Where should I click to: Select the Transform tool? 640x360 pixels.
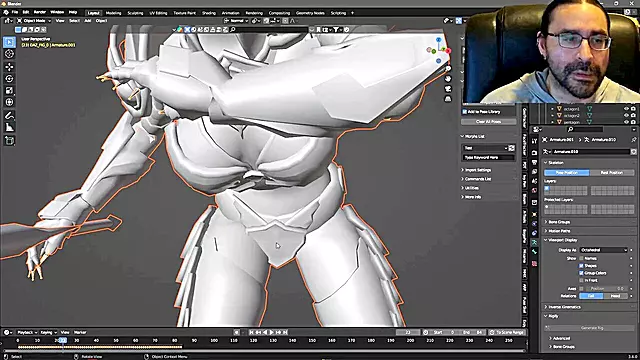pyautogui.click(x=9, y=102)
